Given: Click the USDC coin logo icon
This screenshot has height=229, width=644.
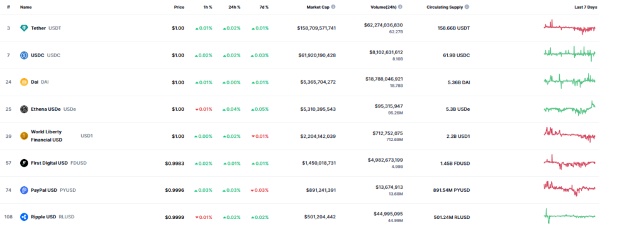Looking at the screenshot, I should pyautogui.click(x=25, y=55).
